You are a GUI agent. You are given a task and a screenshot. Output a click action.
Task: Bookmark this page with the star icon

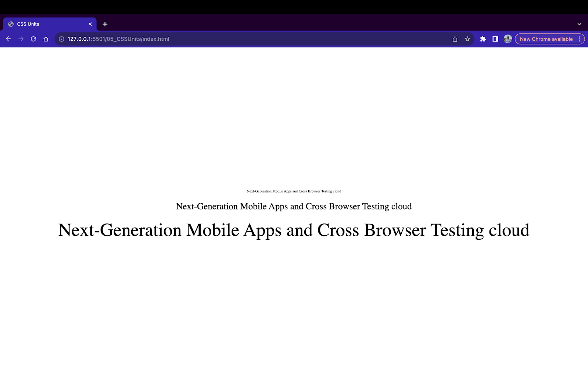[x=467, y=39]
